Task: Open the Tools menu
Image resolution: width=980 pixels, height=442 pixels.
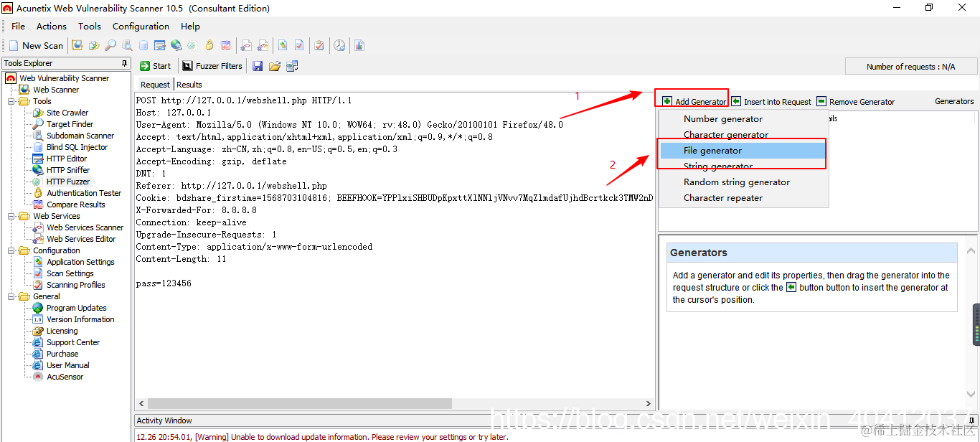Action: click(x=90, y=27)
